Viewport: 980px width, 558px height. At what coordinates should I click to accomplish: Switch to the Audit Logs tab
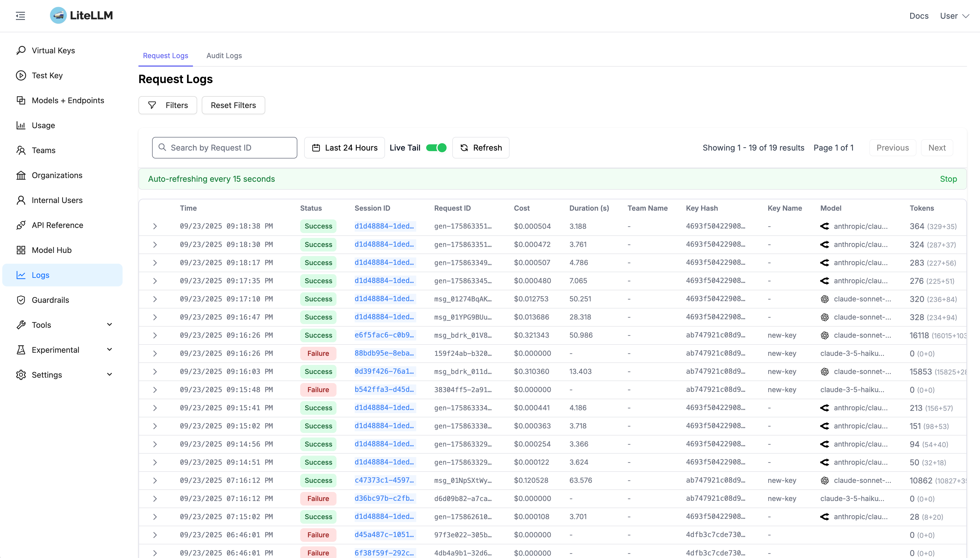pos(224,56)
